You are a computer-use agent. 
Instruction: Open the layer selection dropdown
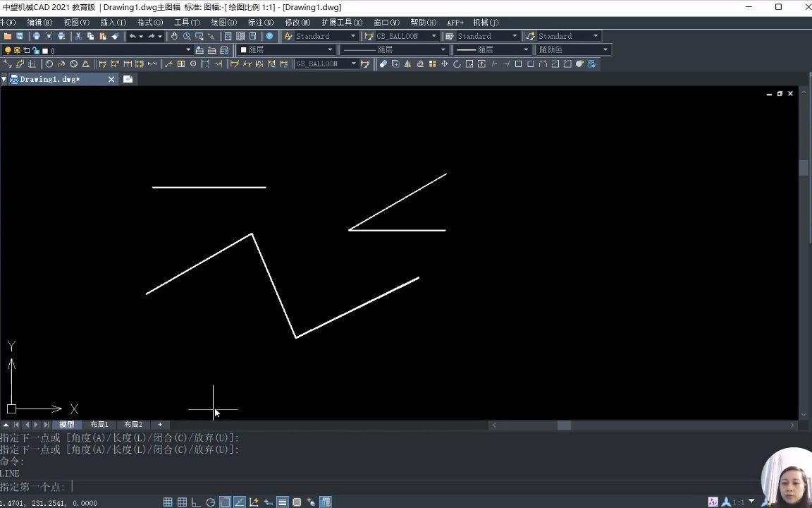coord(189,49)
